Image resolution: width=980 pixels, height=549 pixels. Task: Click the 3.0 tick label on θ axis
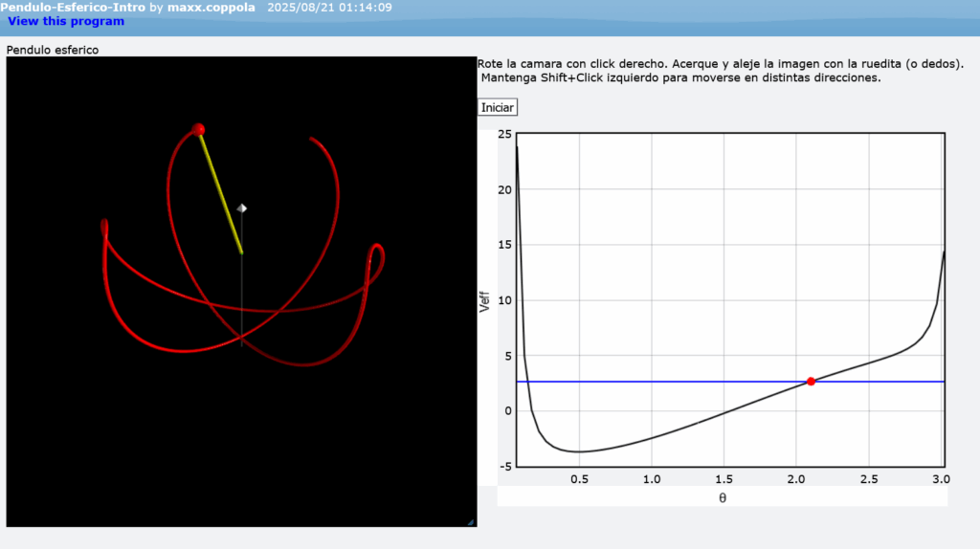click(x=942, y=480)
